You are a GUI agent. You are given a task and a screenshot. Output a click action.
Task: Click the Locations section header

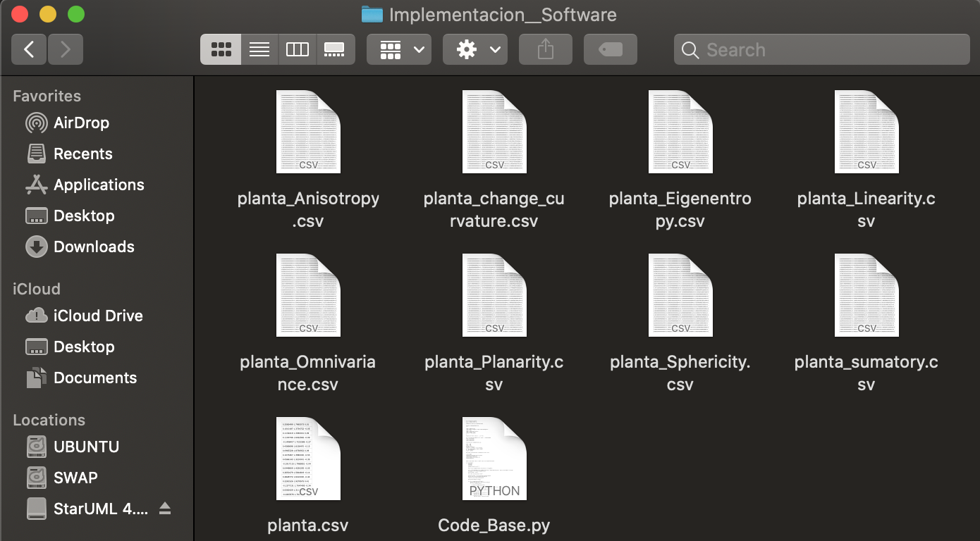49,420
